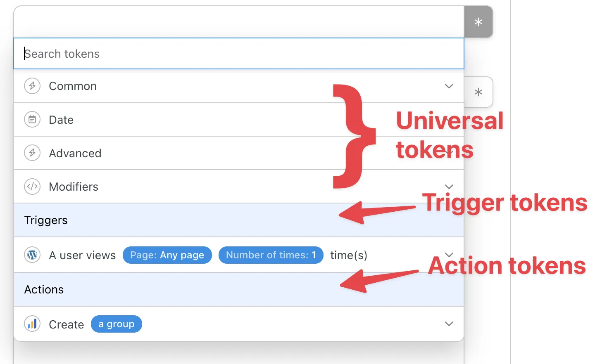Open the Advanced tokens category
This screenshot has height=364, width=595.
coord(75,153)
